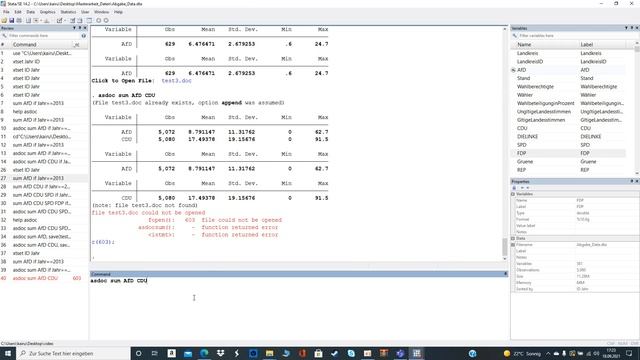Close the Properties panel

click(x=637, y=181)
